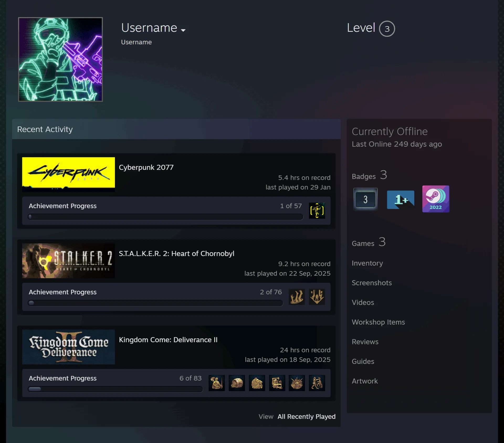Click 'Last Online 249 days ago' text

coord(397,144)
